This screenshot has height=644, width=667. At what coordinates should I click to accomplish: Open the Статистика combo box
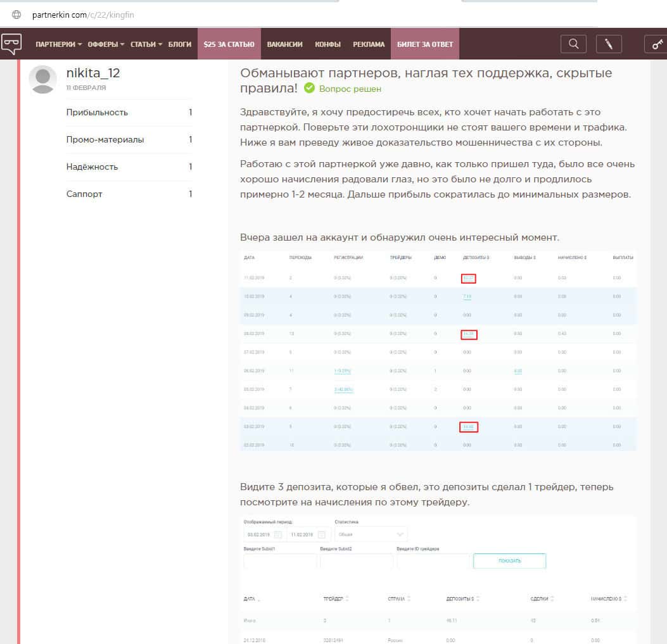pyautogui.click(x=371, y=534)
